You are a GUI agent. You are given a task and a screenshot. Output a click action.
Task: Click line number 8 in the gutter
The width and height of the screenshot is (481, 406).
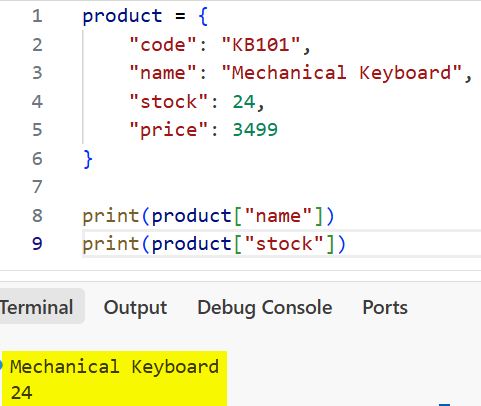coord(37,215)
